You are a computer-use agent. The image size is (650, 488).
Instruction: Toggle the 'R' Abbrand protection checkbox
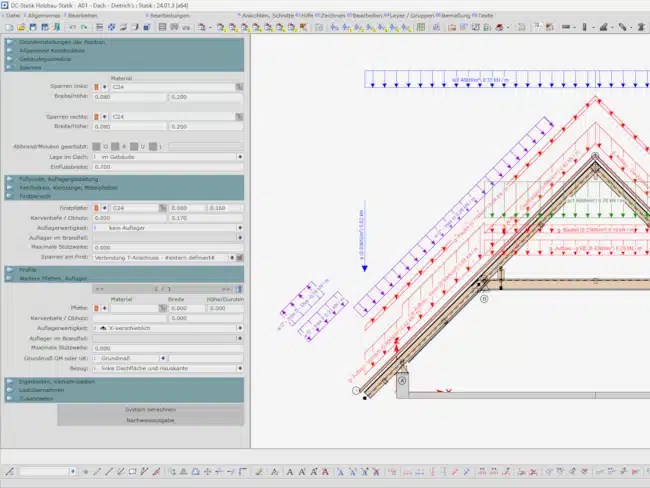[x=115, y=146]
